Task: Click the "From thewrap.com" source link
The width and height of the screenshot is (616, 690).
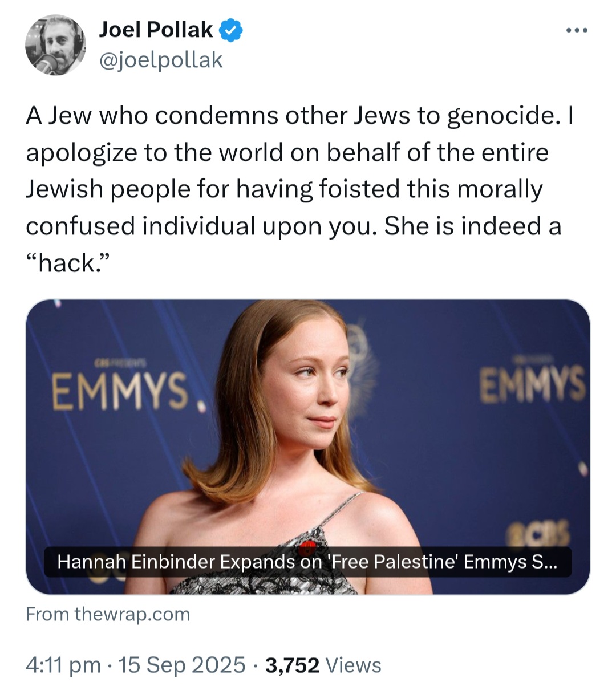Action: 108,614
